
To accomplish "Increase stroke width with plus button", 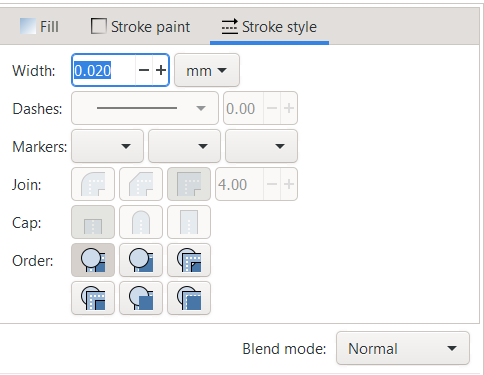I will [161, 70].
